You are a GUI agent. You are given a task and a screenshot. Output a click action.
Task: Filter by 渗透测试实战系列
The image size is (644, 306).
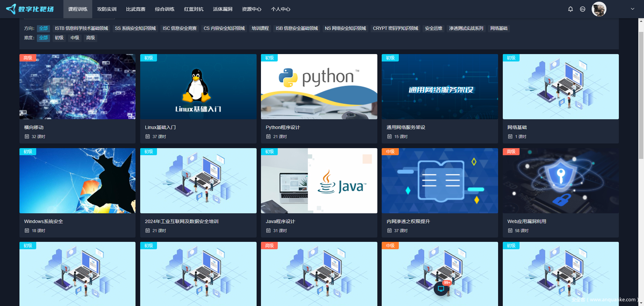point(466,29)
